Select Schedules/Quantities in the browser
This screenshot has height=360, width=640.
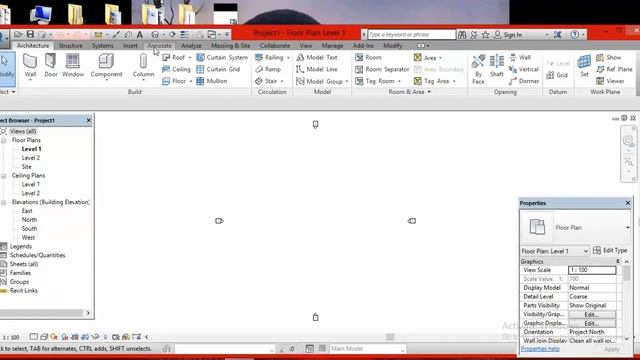(38, 256)
